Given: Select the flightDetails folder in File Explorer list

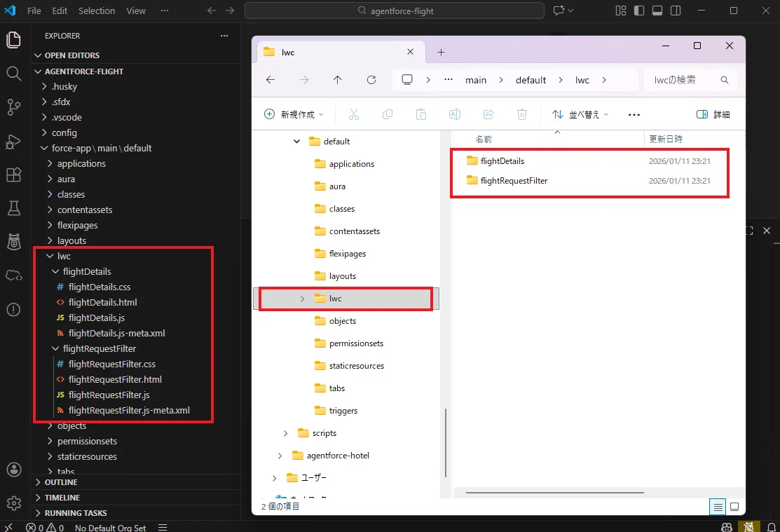Looking at the screenshot, I should [502, 161].
